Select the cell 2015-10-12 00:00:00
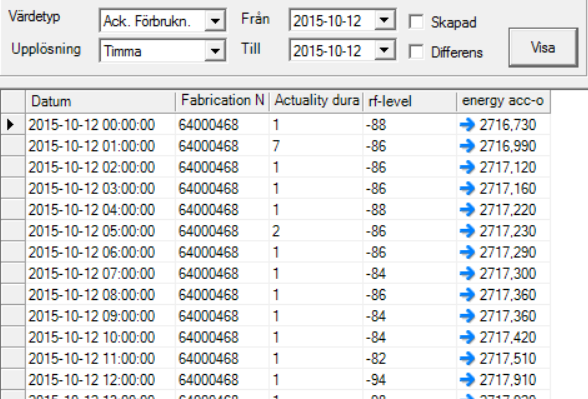Screen dimensions: 588x399 pyautogui.click(x=100, y=125)
